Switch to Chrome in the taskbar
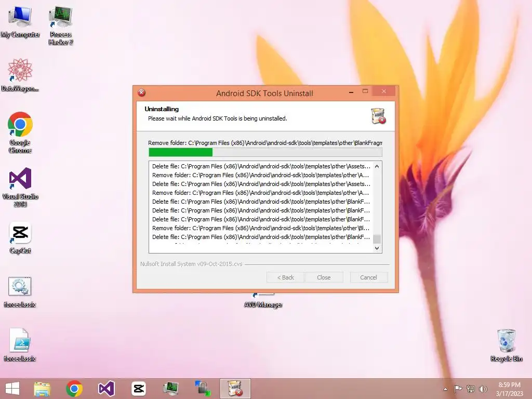The image size is (532, 399). pos(74,389)
